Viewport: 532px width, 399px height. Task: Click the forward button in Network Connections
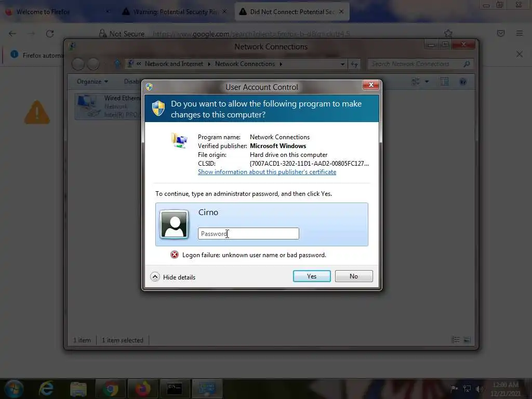coord(94,64)
